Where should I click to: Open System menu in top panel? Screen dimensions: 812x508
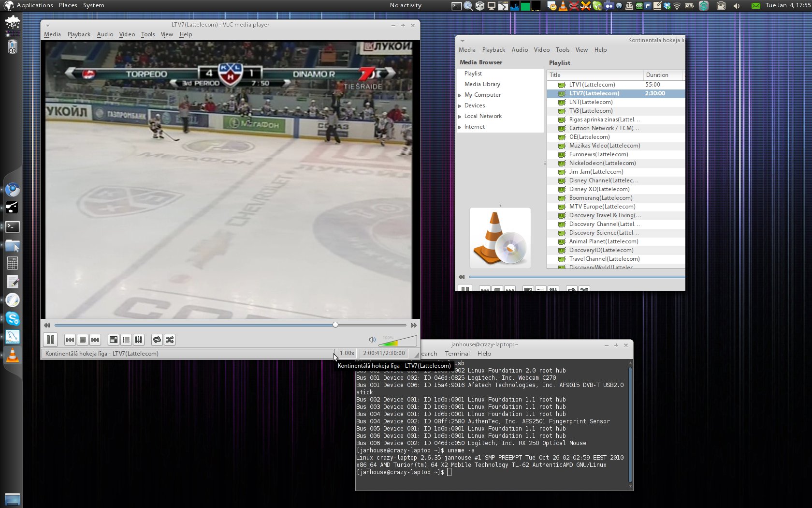[93, 5]
